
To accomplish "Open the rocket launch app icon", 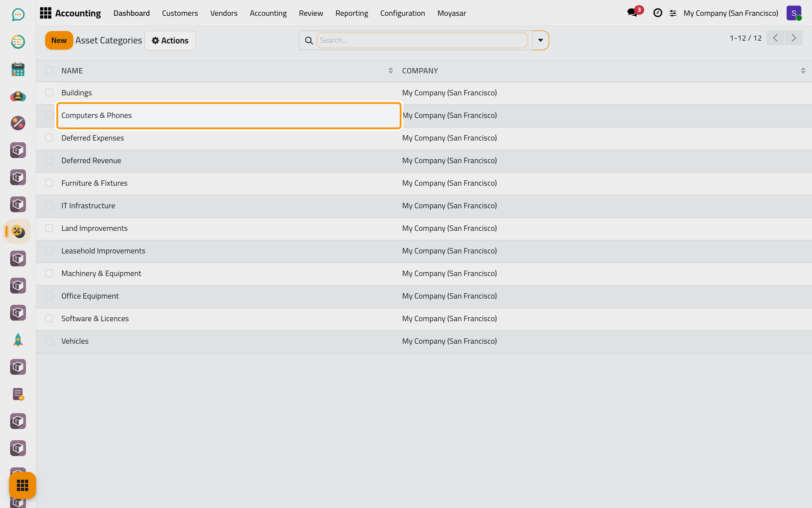I will [x=18, y=340].
